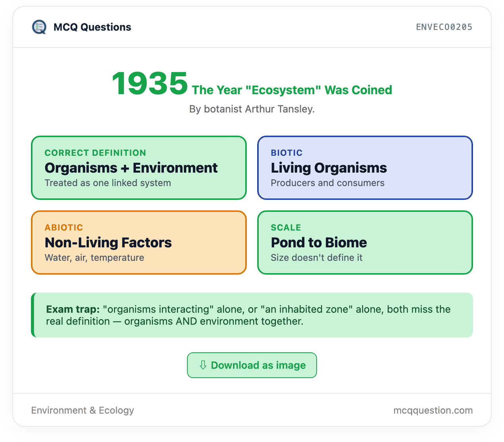
Task: Click the Size doesn't define it text
Action: (x=317, y=258)
